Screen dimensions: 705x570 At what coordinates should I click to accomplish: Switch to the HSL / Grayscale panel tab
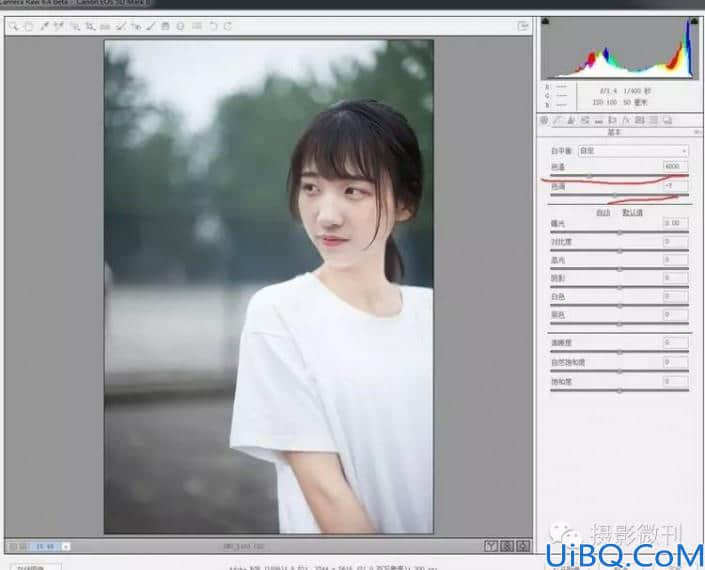pyautogui.click(x=585, y=120)
